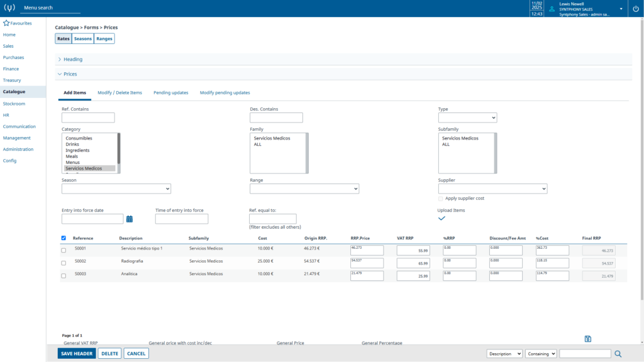This screenshot has width=644, height=362.
Task: Click RRP.Price field for S0001
Action: 367,250
